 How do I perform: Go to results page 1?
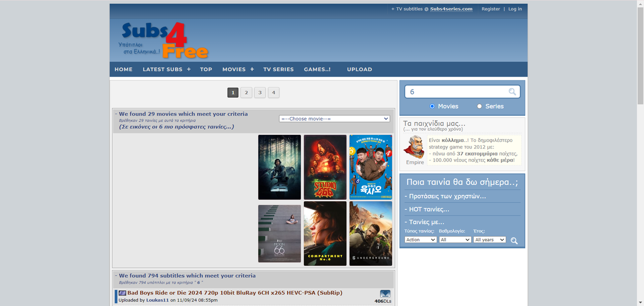(x=232, y=93)
